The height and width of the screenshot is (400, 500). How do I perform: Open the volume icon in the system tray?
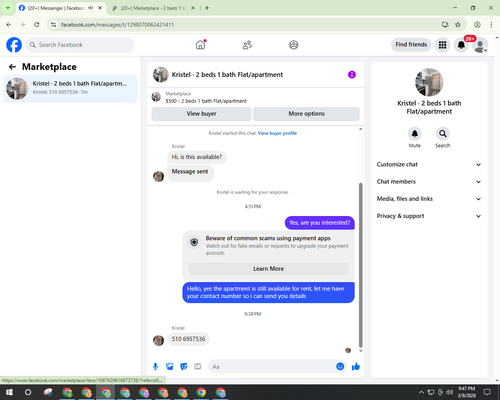click(x=450, y=392)
